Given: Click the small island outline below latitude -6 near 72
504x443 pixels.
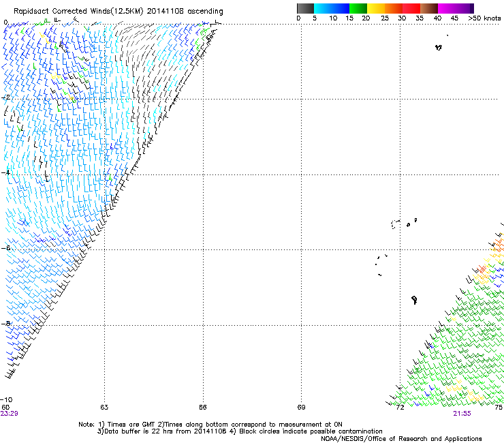Looking at the screenshot, I should 414,300.
